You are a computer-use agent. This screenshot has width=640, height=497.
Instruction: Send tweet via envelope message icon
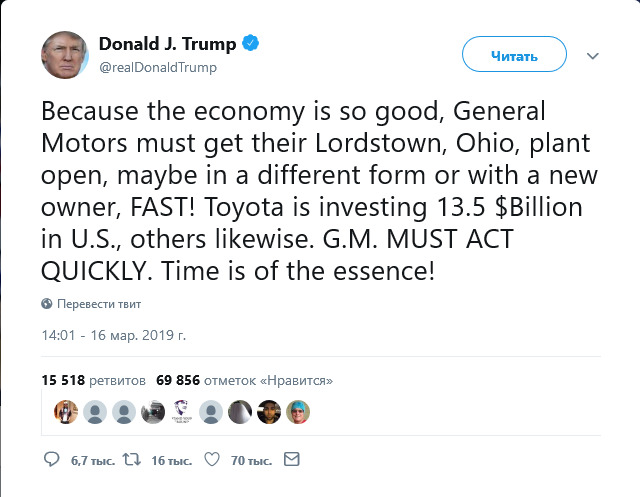(292, 460)
